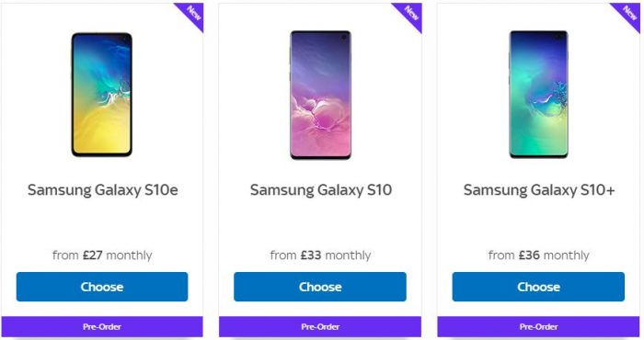The height and width of the screenshot is (340, 644).
Task: Choose the Samsung Galaxy S10+
Action: coord(538,287)
